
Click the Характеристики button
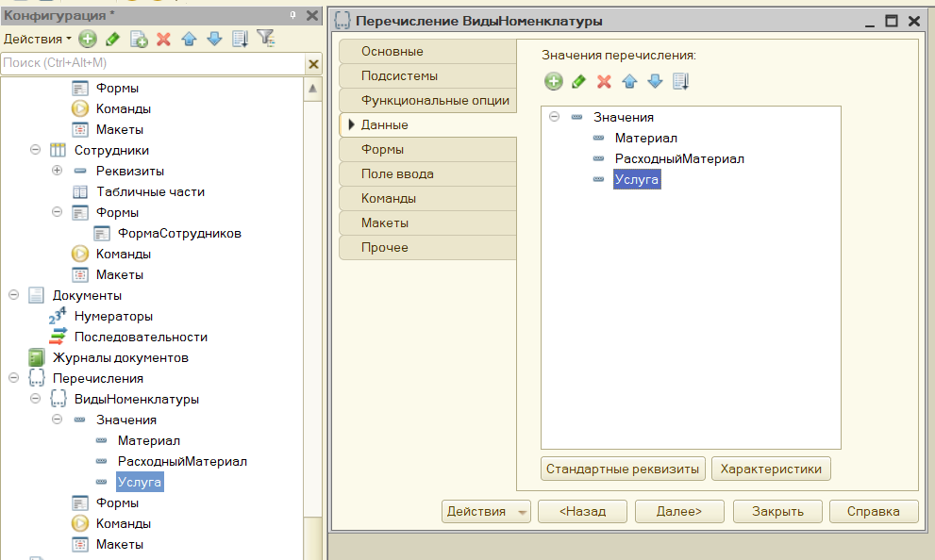click(771, 469)
